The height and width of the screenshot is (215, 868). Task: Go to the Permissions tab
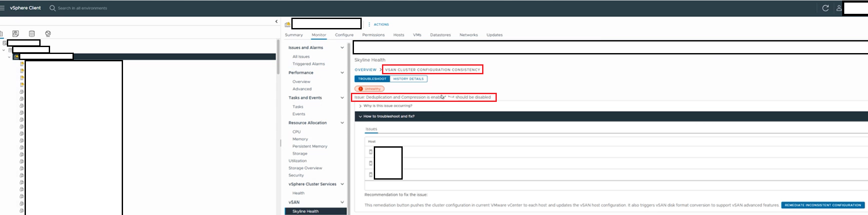[x=373, y=35]
